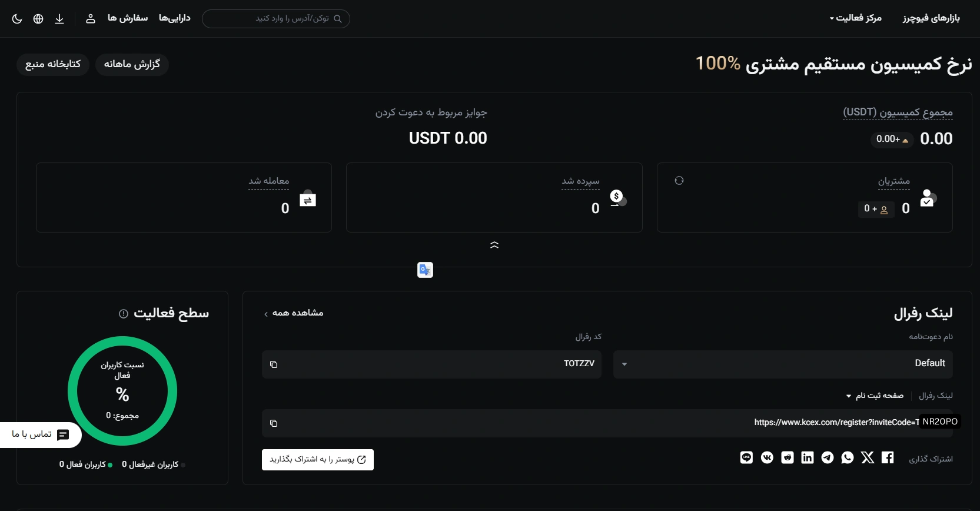Collapse the stats panel chevron

coord(494,245)
